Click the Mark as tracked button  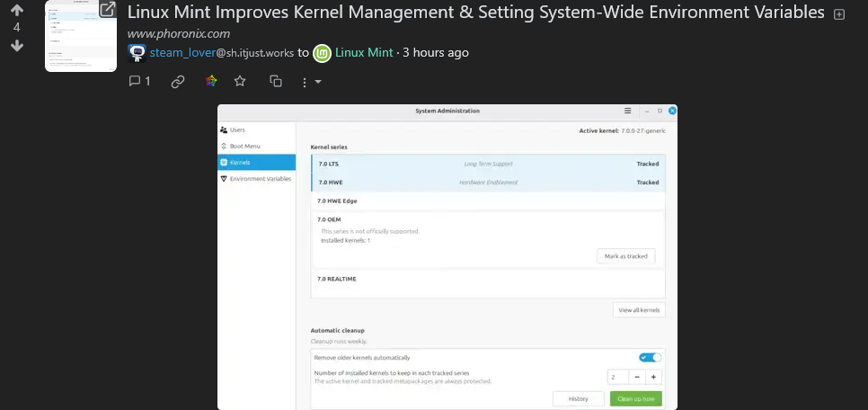626,256
